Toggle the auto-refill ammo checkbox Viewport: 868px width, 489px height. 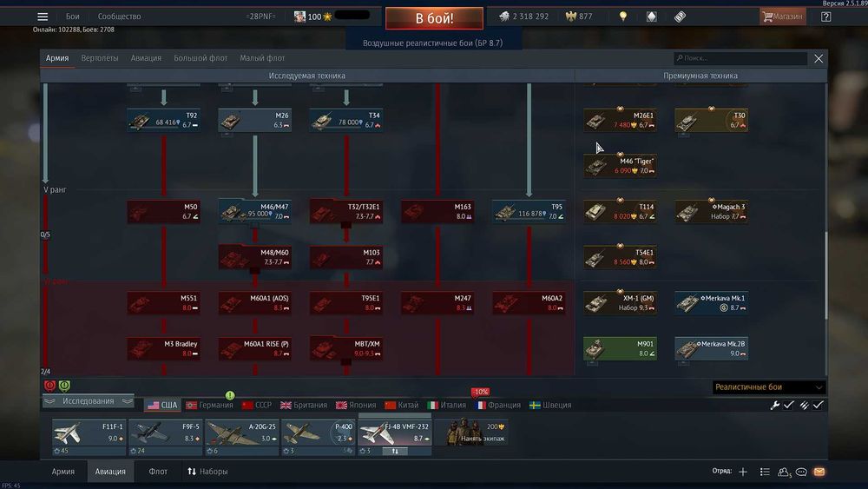click(x=819, y=406)
